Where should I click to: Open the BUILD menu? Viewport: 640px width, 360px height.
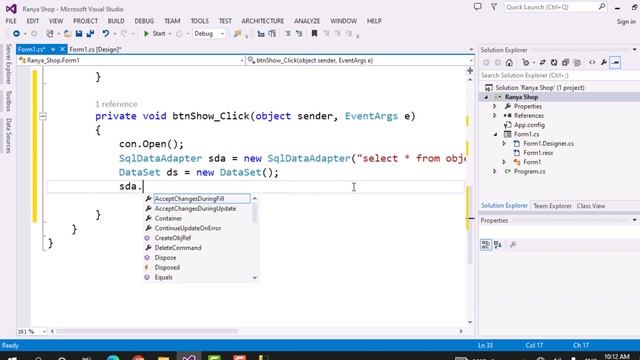coord(116,21)
